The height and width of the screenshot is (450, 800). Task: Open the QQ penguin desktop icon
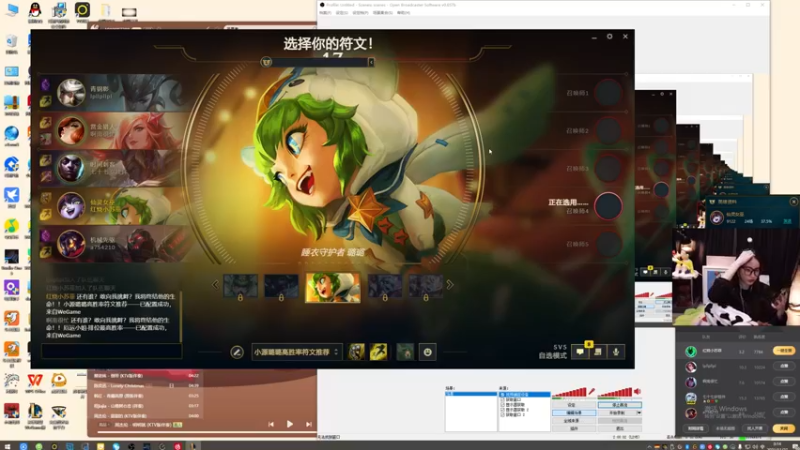tap(35, 12)
